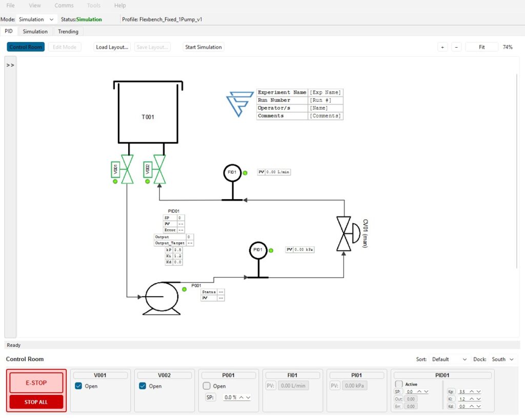The image size is (525, 420).
Task: Open the Dock position dropdown
Action: [503, 360]
